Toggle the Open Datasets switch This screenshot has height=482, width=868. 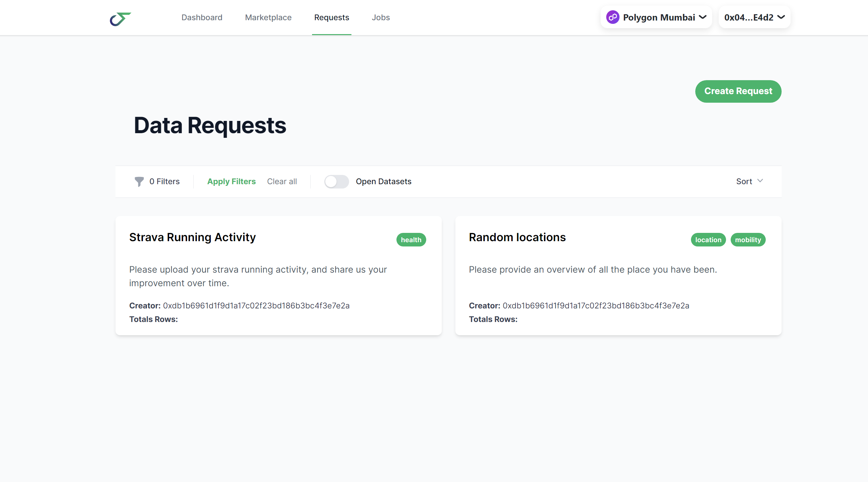[x=336, y=182]
